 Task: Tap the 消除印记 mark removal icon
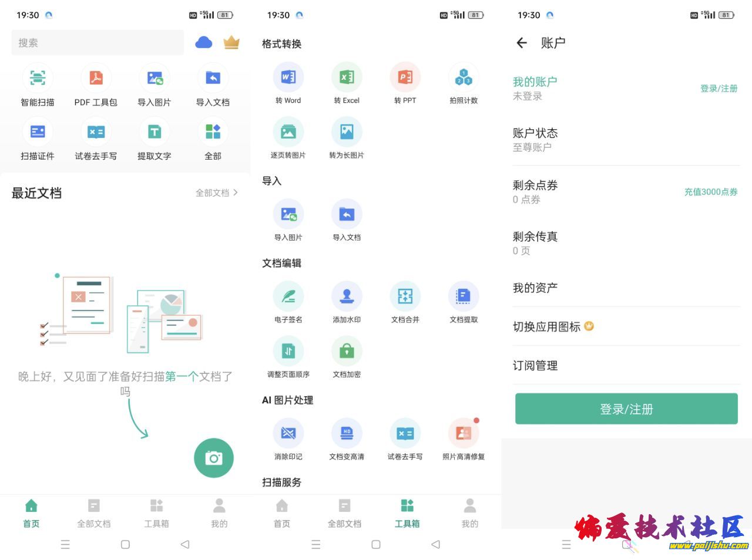(x=288, y=434)
